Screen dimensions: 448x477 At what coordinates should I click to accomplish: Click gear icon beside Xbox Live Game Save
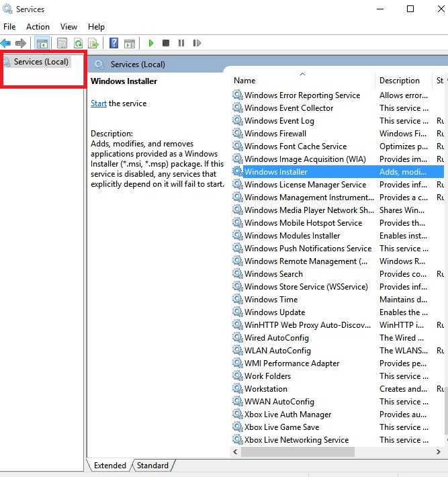point(238,427)
